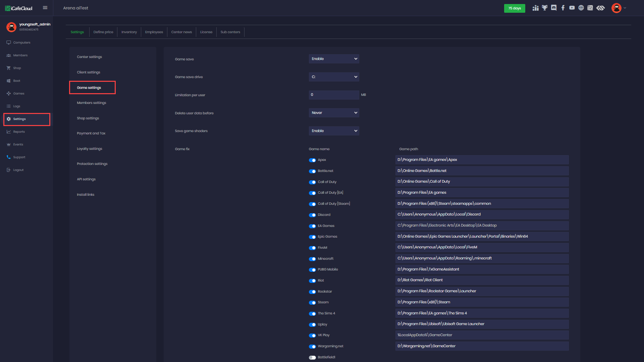Click the double-chevron S-shaped brand icon
This screenshot has height=362, width=644.
tap(600, 8)
